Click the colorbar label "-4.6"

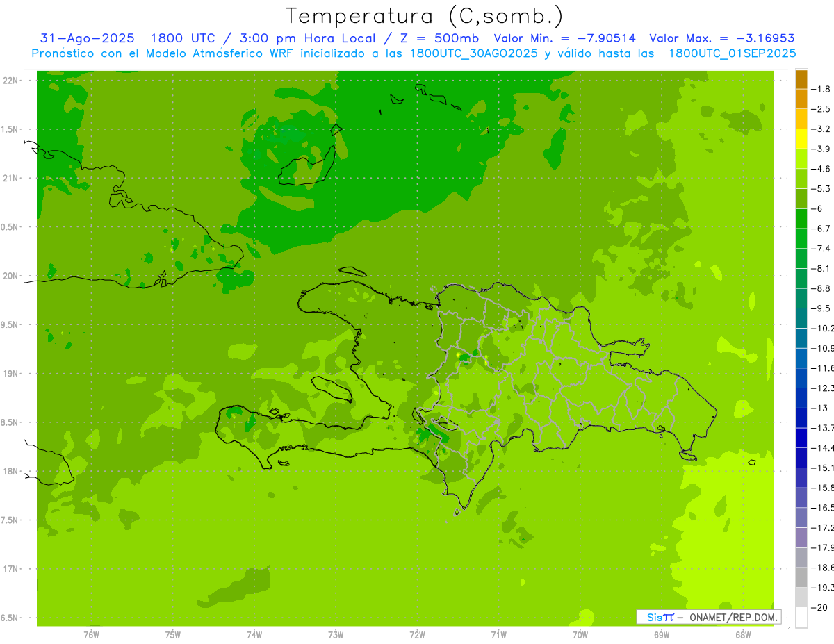tap(821, 169)
